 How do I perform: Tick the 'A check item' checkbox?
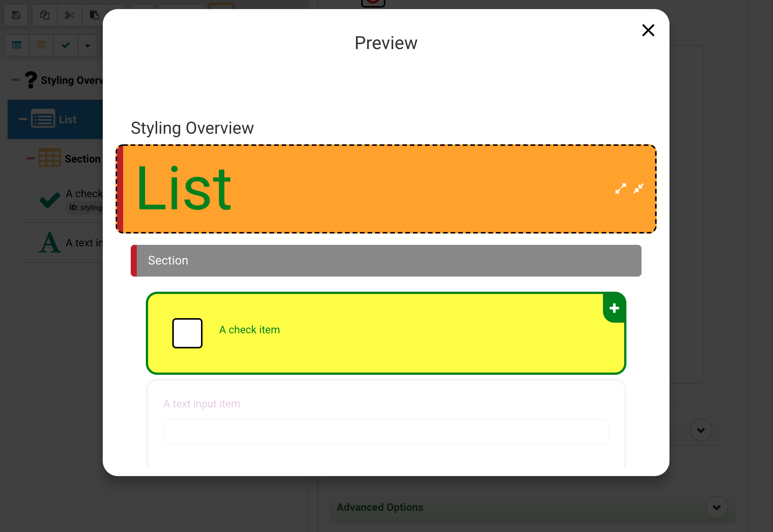187,333
